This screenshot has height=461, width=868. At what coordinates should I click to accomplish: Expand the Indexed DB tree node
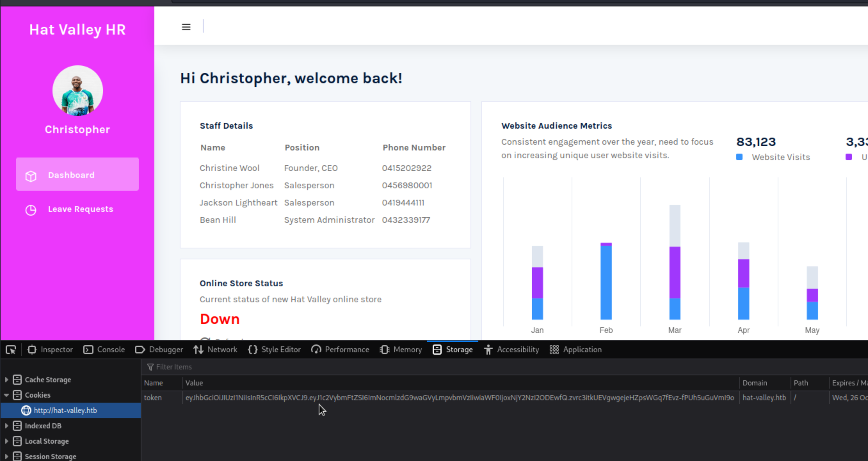6,426
